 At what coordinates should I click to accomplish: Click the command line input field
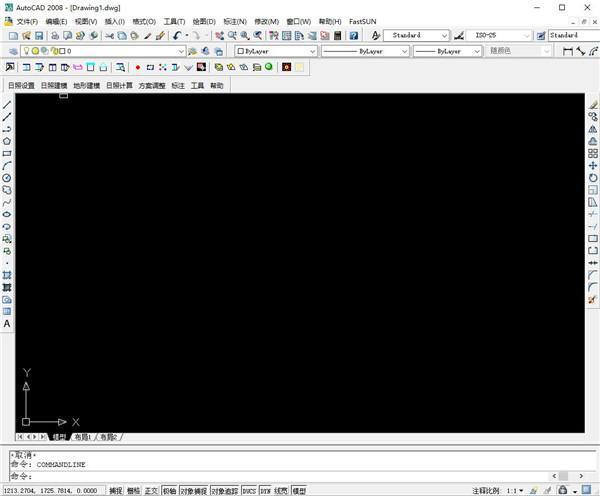(x=279, y=476)
